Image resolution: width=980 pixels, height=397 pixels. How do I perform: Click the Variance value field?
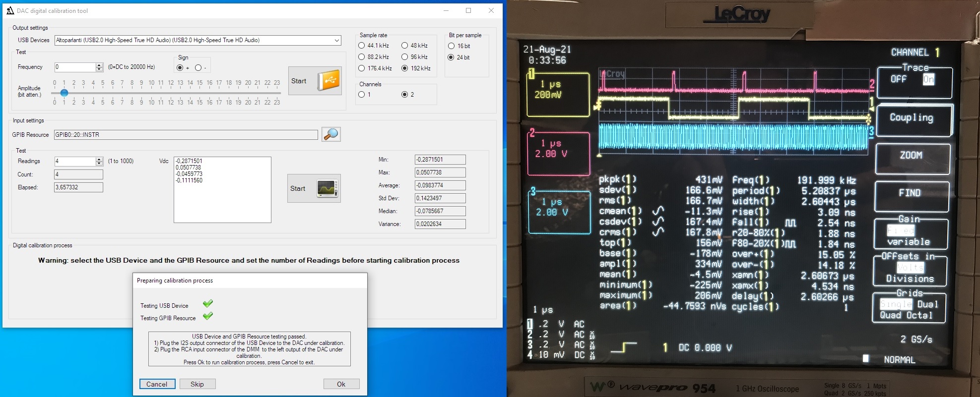(440, 224)
